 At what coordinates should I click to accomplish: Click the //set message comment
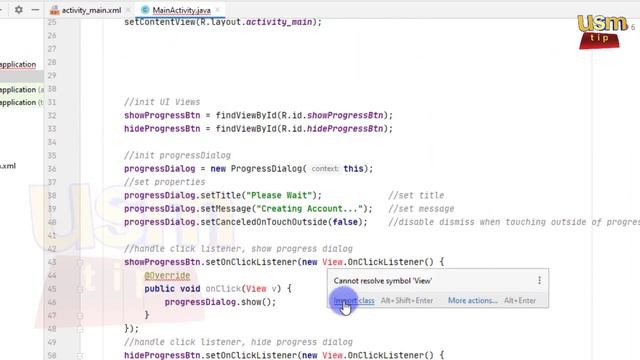pyautogui.click(x=421, y=209)
